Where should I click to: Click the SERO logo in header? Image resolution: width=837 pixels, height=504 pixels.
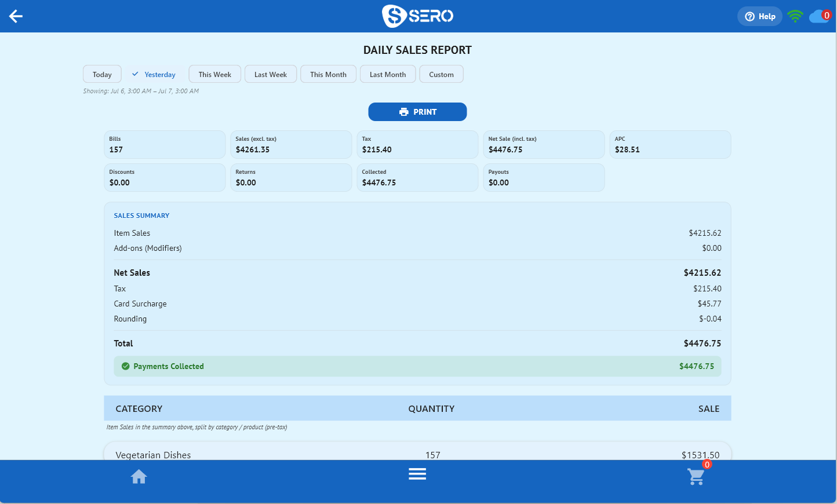pos(417,16)
